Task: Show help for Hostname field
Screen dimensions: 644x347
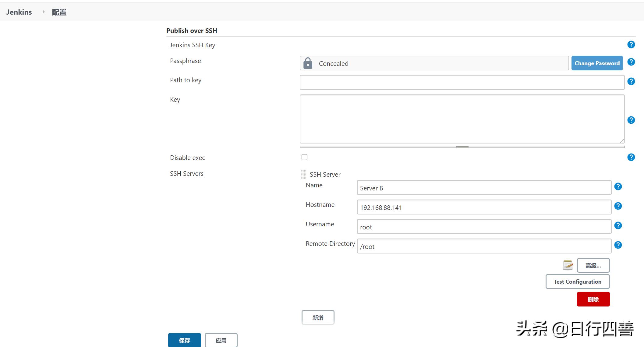Action: point(618,206)
